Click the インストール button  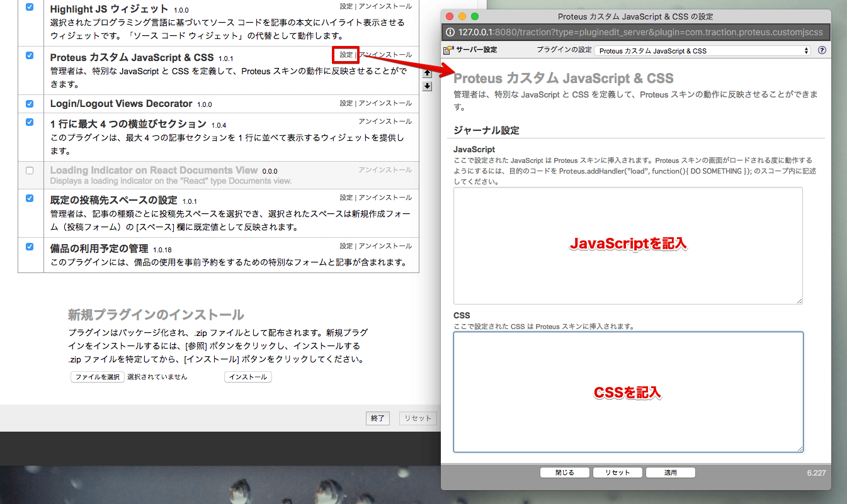click(x=248, y=378)
